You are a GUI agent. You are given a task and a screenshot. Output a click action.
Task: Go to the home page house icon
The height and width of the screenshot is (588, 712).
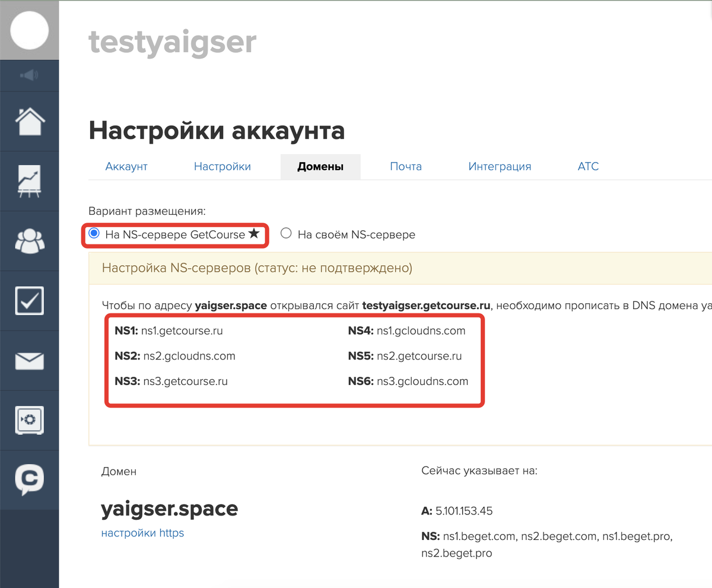(x=29, y=122)
